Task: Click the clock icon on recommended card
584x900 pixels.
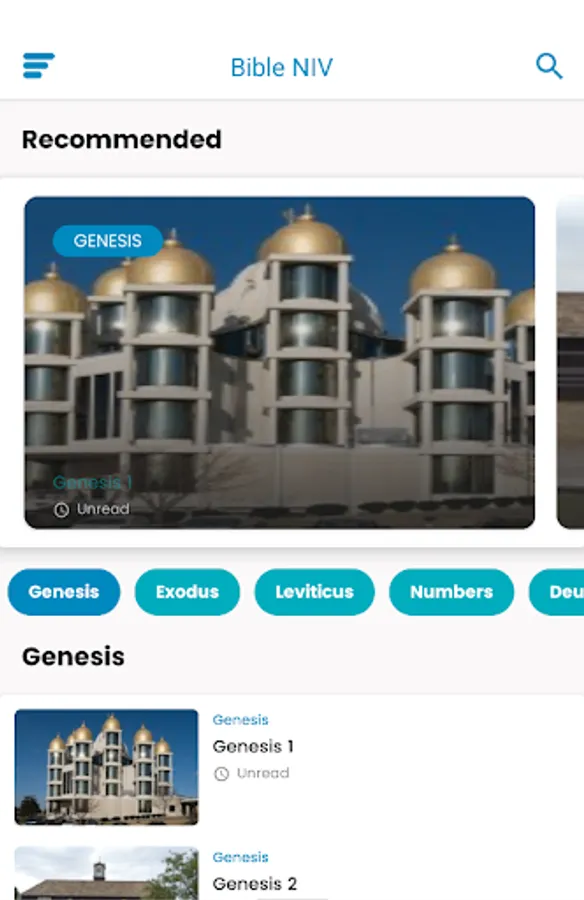Action: (x=61, y=510)
